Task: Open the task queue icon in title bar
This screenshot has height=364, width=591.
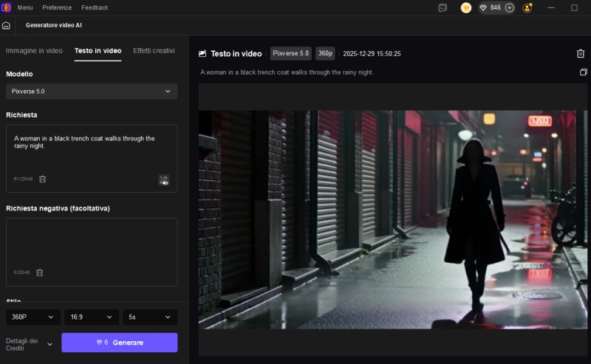Action: click(x=443, y=7)
